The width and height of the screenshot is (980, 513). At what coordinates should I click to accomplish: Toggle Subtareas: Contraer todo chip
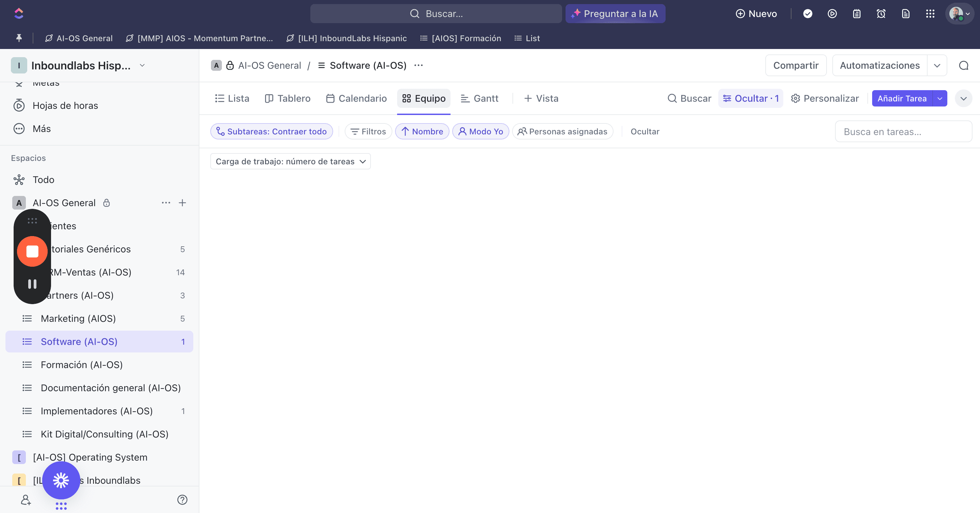[x=272, y=131]
